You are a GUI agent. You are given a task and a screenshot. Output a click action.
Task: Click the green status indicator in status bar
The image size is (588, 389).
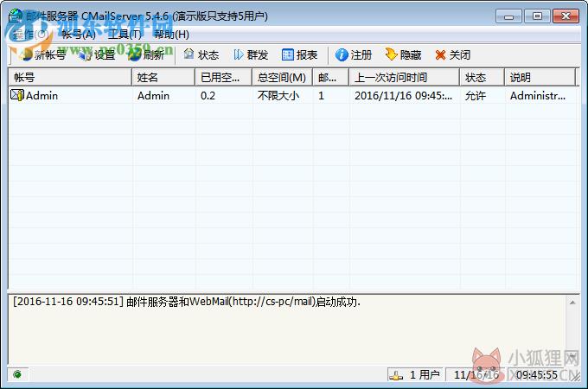(17, 374)
